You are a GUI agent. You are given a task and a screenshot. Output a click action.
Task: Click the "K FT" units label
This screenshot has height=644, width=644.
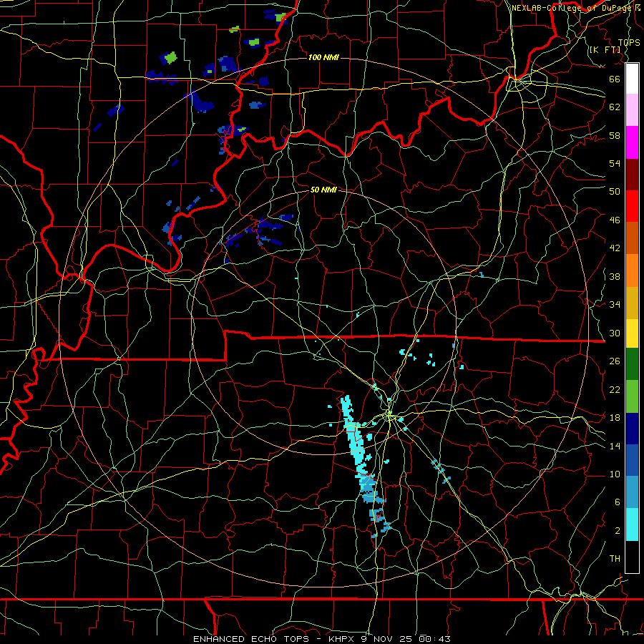(606, 50)
